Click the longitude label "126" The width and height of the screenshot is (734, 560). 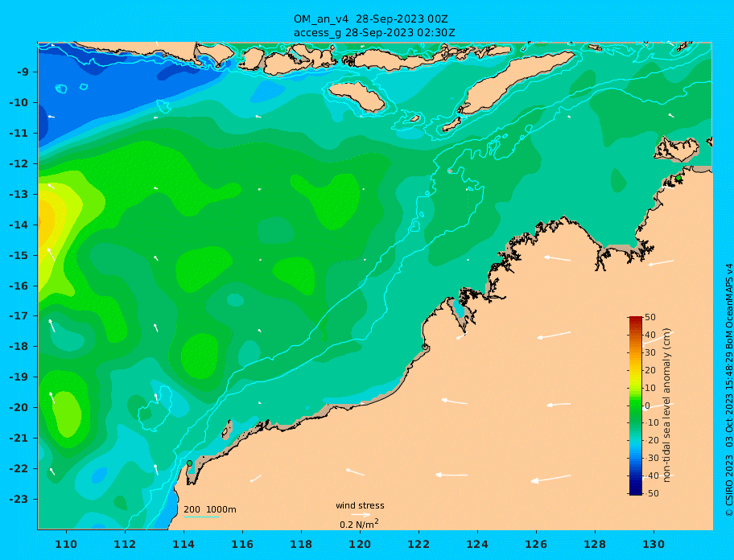(x=536, y=544)
